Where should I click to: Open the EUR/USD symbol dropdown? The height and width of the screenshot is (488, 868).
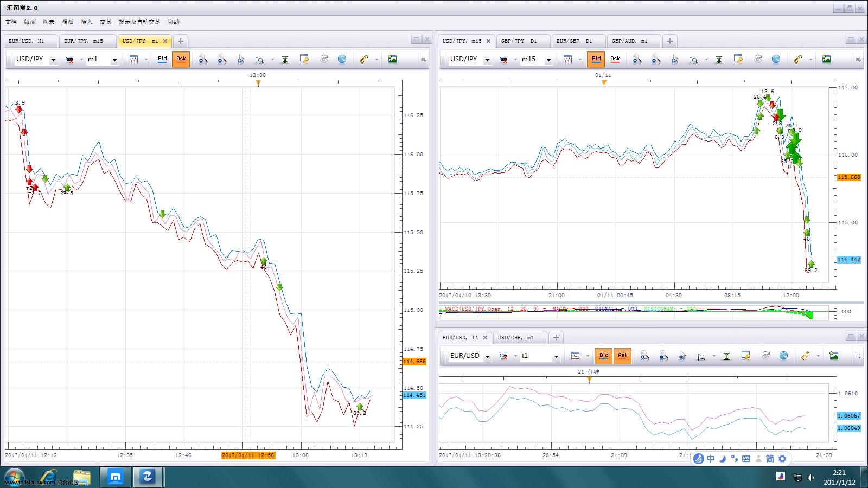487,356
